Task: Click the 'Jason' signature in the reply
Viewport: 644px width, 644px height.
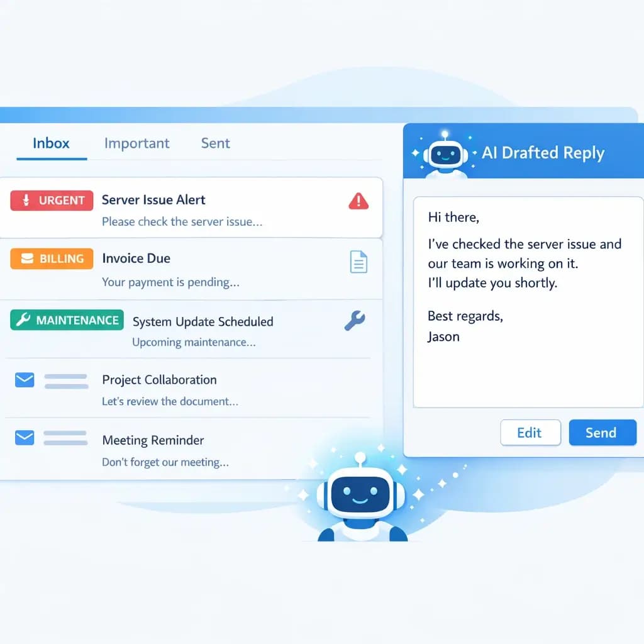Action: coord(443,337)
